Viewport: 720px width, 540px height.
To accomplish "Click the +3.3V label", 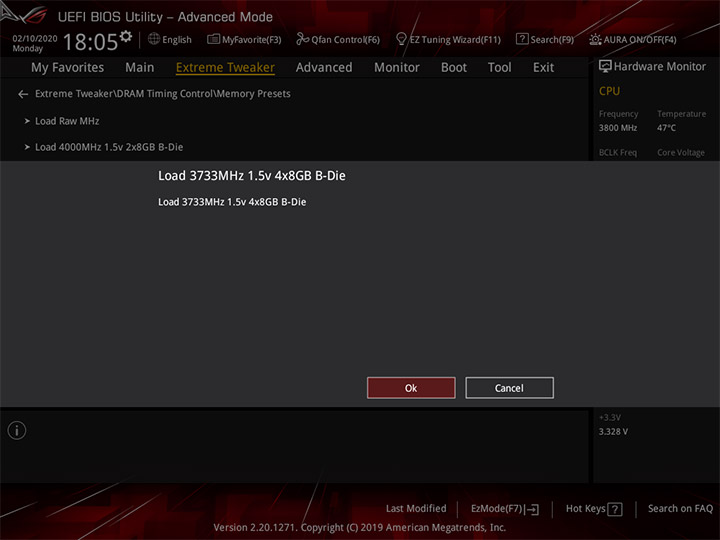I will tap(610, 417).
